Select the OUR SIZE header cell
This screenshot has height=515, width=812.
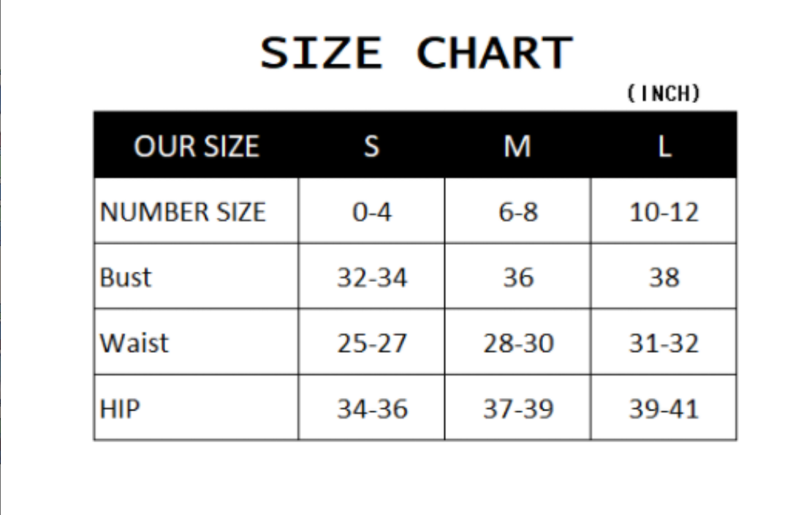pyautogui.click(x=196, y=146)
